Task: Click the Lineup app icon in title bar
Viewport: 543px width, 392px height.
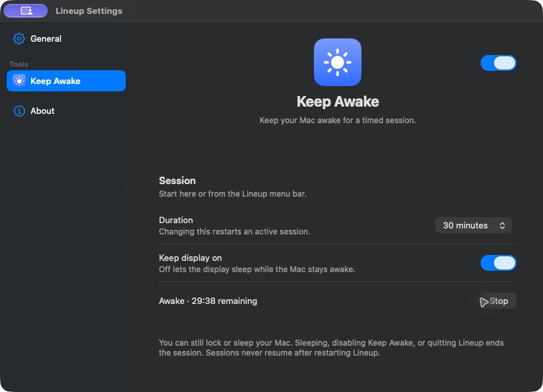Action: click(26, 11)
